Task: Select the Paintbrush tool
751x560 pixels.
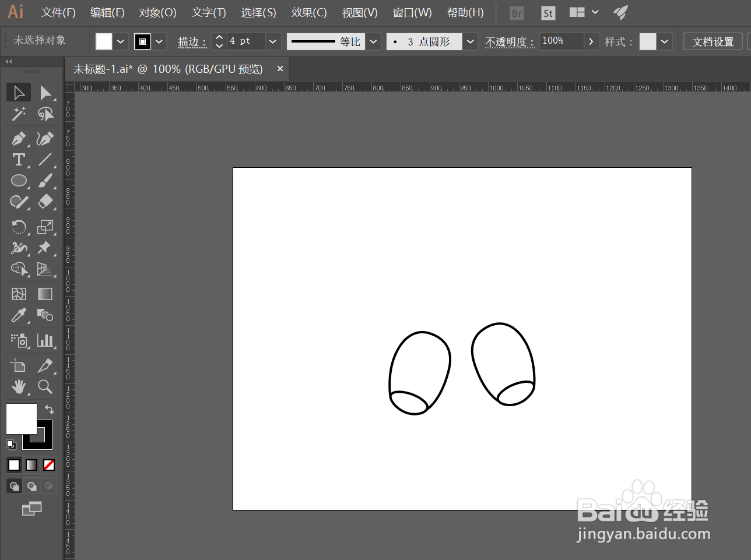Action: 45,181
